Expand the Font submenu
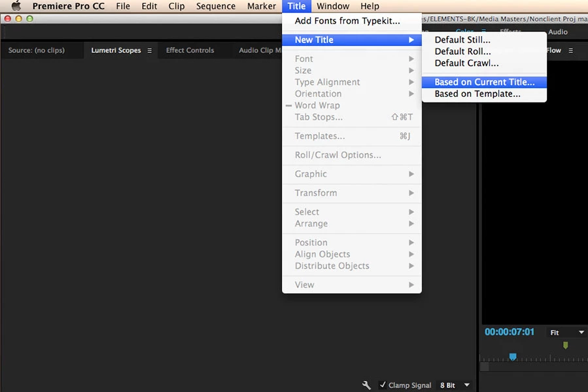This screenshot has height=392, width=588. click(352, 59)
